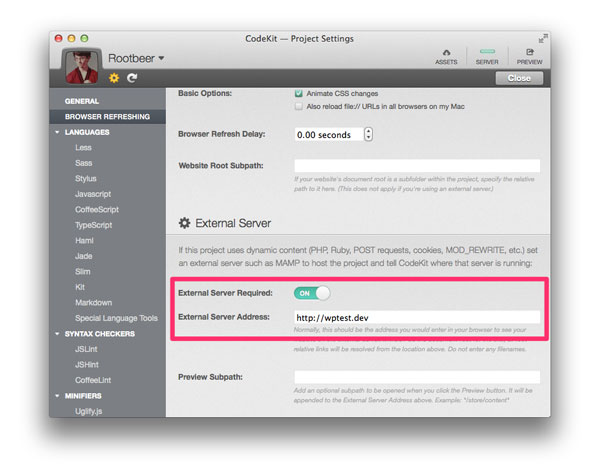Click the Rootbeer project thumbnail

point(82,67)
